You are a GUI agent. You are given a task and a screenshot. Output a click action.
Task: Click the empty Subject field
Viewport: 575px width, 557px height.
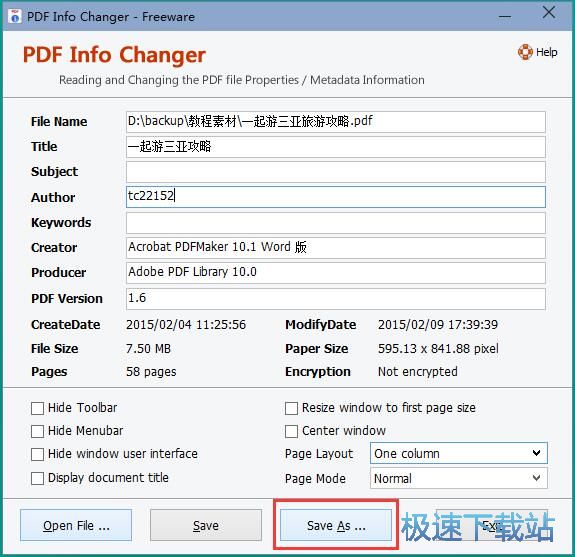[x=336, y=172]
